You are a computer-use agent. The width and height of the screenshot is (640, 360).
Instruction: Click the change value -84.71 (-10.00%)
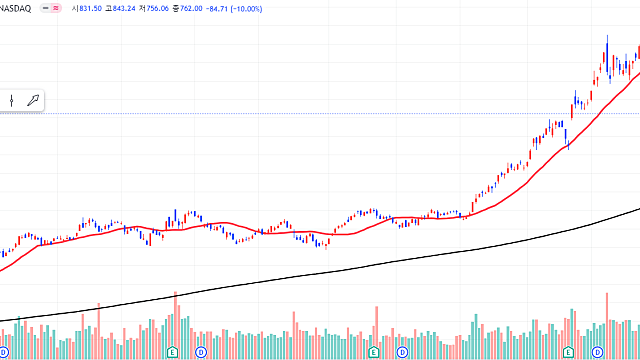tap(235, 9)
